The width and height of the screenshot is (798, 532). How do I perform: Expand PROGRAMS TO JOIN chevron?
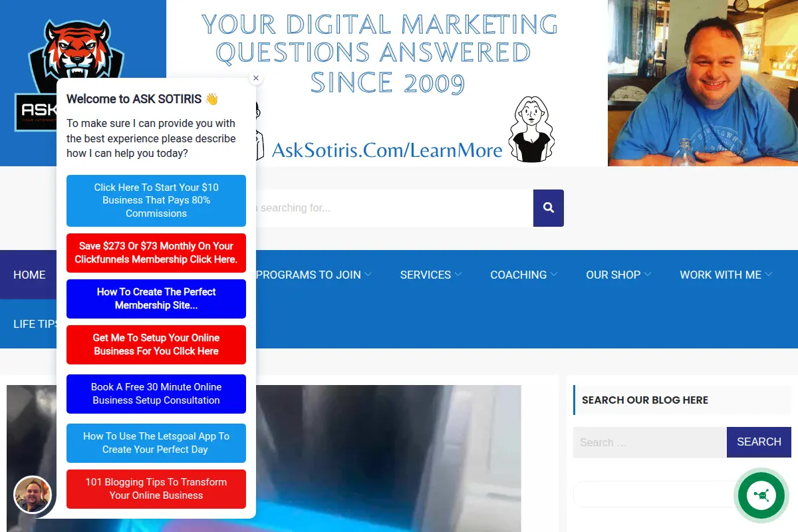(368, 275)
